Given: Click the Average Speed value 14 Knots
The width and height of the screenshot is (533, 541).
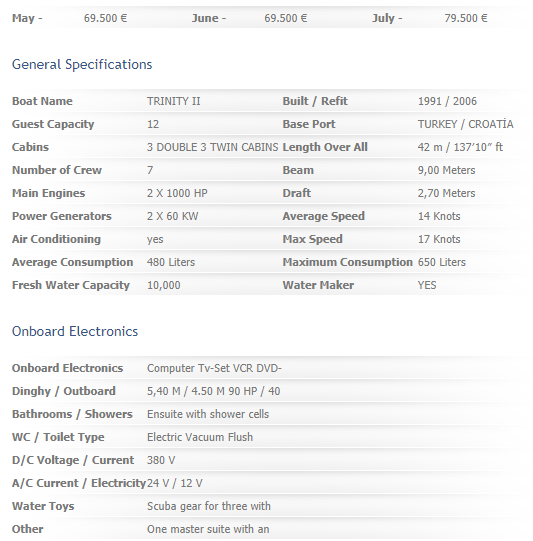Looking at the screenshot, I should (x=439, y=216).
